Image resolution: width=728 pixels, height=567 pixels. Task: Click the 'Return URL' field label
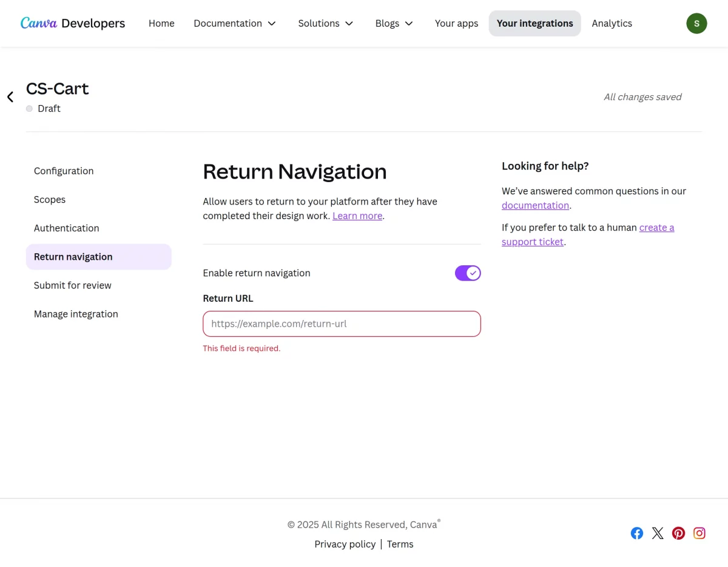coord(228,299)
